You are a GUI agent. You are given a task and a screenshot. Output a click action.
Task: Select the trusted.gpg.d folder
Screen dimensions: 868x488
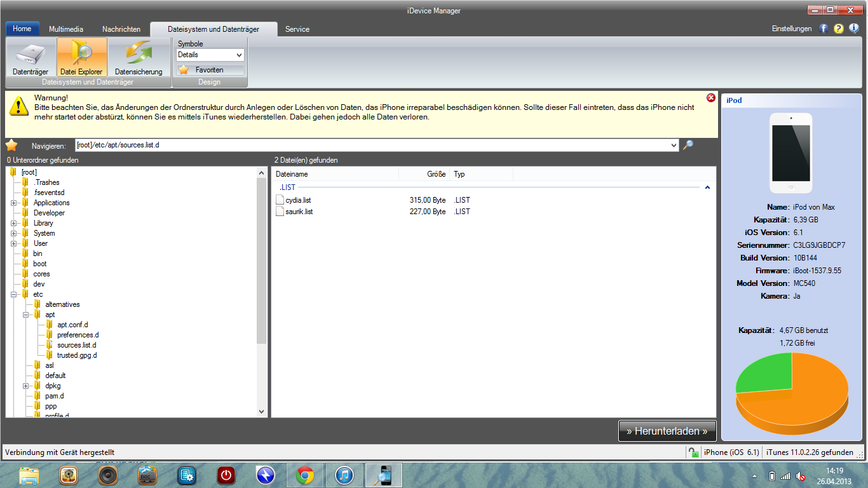[77, 355]
